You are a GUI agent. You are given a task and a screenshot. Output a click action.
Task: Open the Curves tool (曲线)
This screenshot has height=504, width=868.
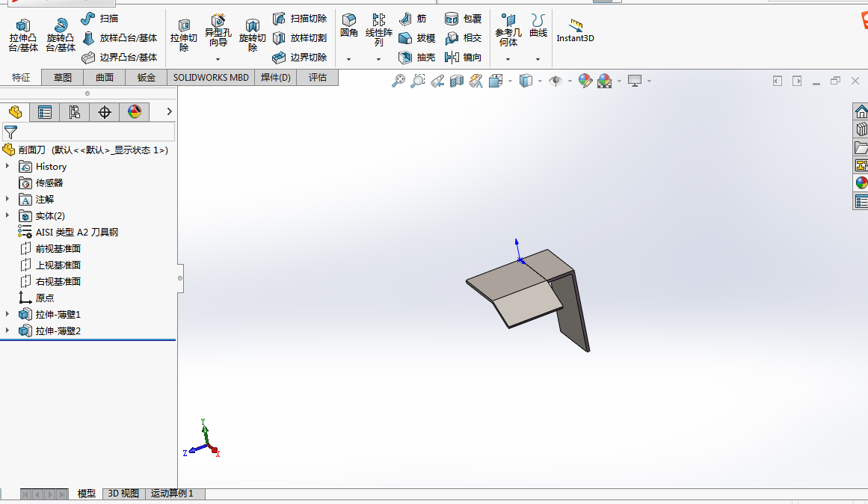(x=538, y=26)
